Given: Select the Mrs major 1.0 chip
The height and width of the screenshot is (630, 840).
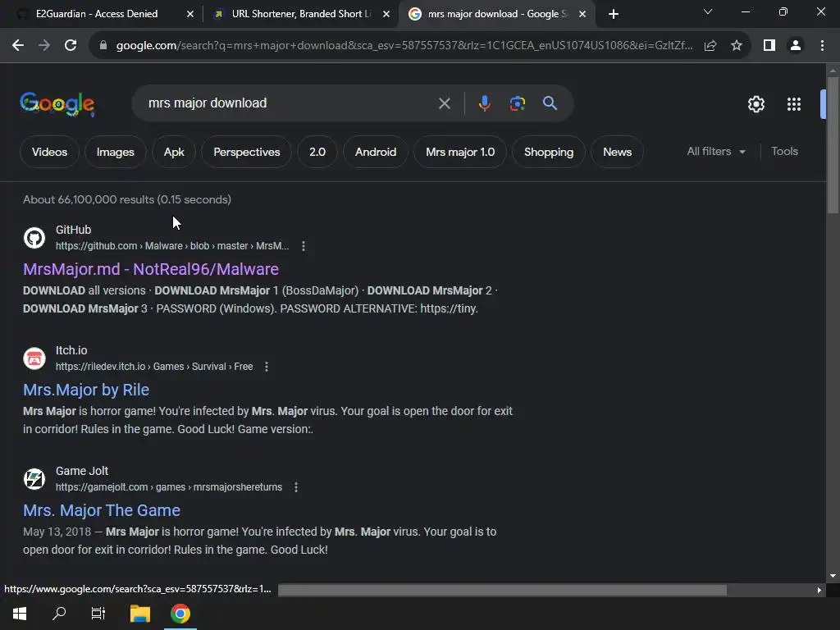Looking at the screenshot, I should pos(460,152).
